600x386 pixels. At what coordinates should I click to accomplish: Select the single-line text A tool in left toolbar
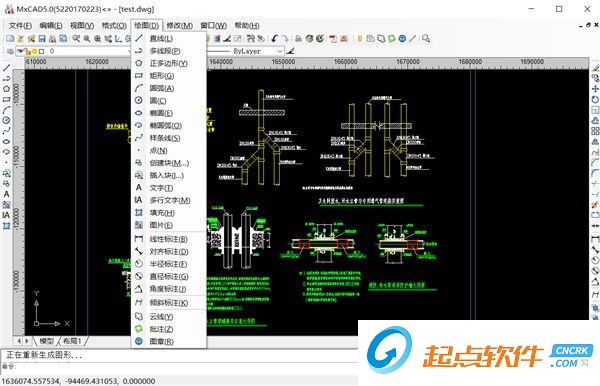(x=6, y=194)
